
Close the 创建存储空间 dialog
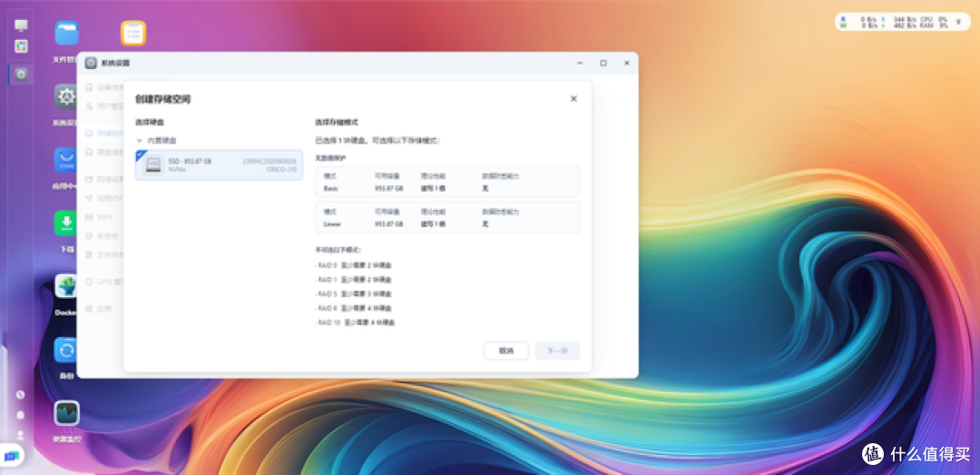coord(573,99)
